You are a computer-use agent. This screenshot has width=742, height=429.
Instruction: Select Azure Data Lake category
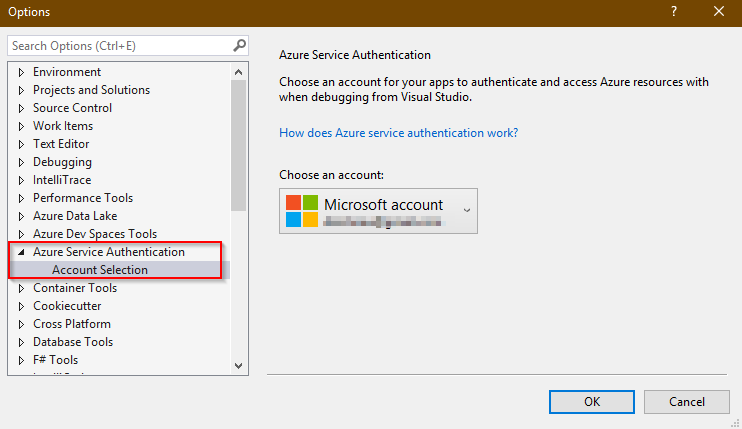pos(75,216)
